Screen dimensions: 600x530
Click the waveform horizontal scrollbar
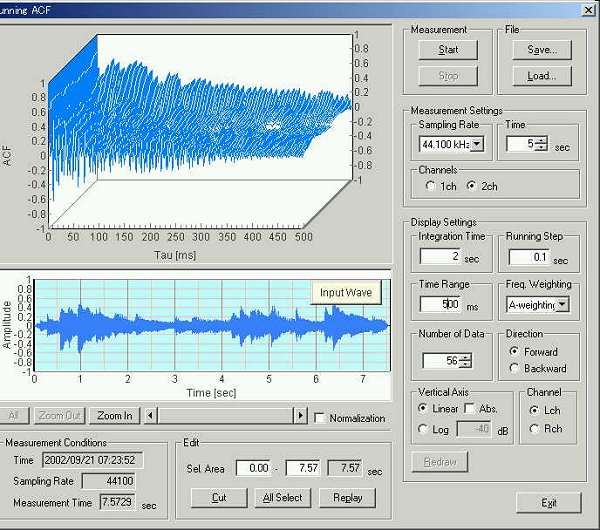coord(225,416)
